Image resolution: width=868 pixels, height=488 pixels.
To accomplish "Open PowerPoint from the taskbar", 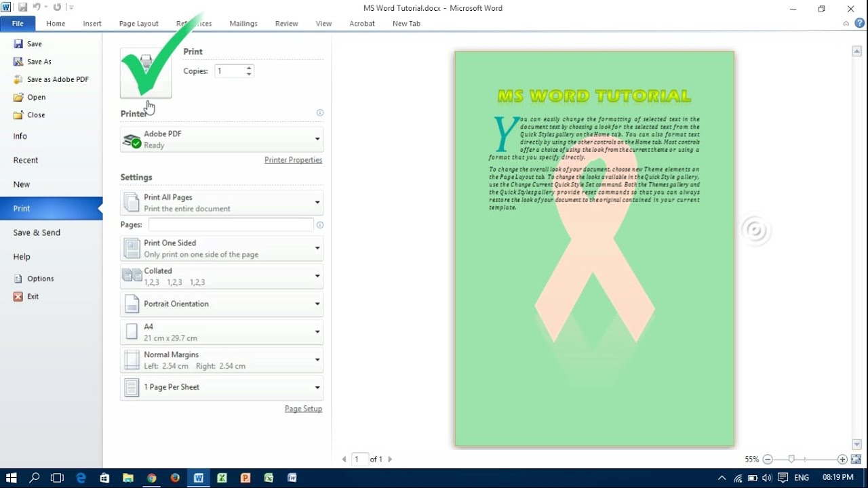I will tap(245, 478).
